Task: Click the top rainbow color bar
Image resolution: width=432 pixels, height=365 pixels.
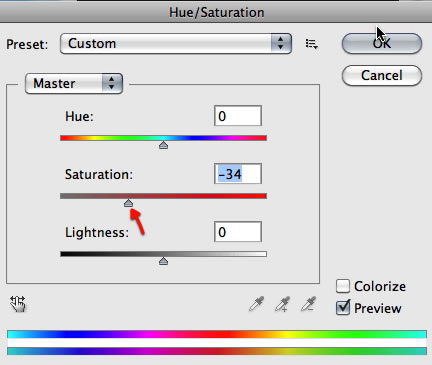Action: pyautogui.click(x=217, y=334)
